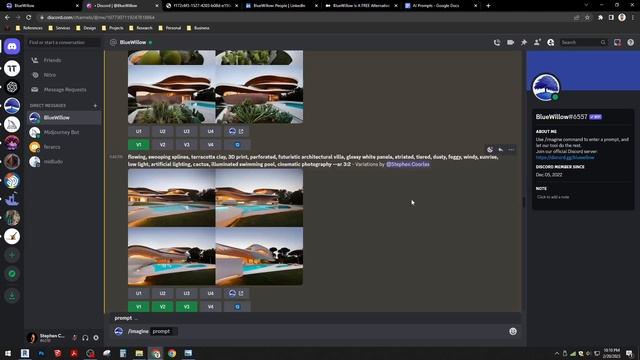Open pinned messages icon
This screenshot has height=360, width=640.
coord(524,42)
